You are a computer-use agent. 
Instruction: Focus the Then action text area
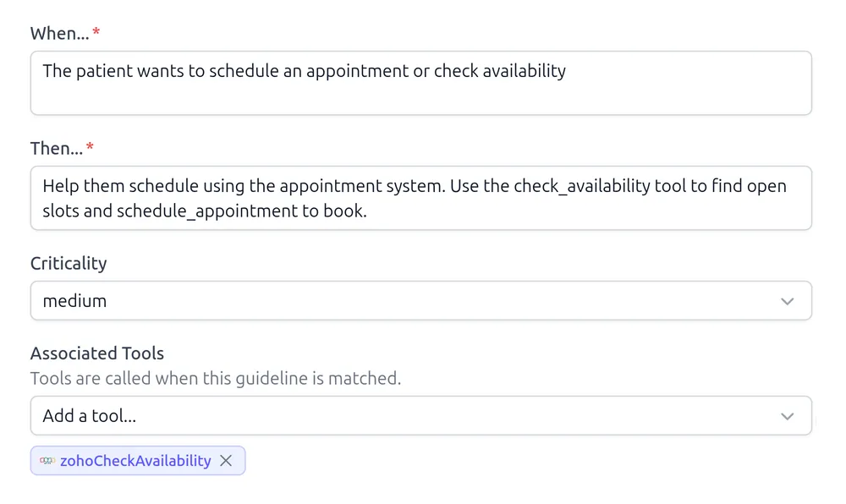pyautogui.click(x=420, y=198)
